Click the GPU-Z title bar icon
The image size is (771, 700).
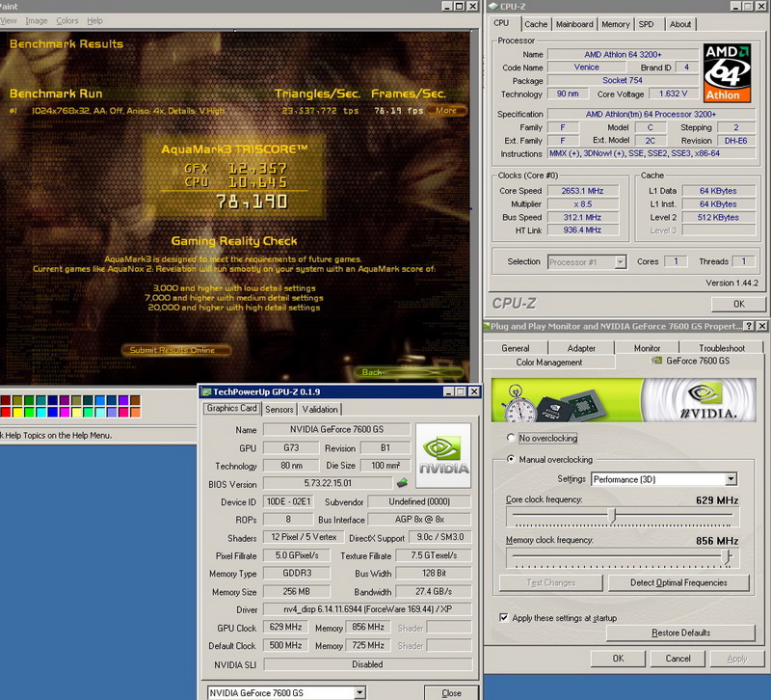(x=206, y=391)
